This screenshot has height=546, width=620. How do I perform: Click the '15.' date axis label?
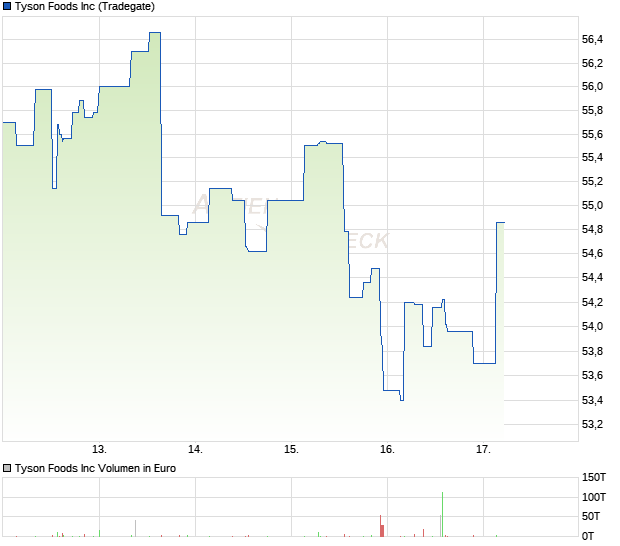tap(291, 450)
